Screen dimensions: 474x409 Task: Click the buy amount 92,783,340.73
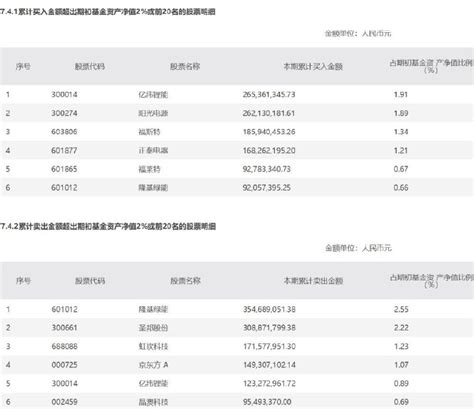[x=266, y=169]
